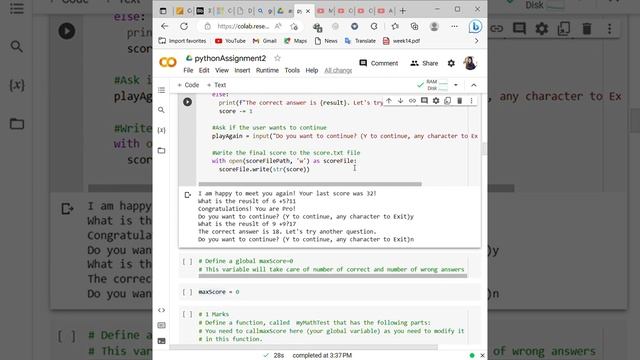Star the pythonAssignment2 notebook
The height and width of the screenshot is (360, 640).
278,58
